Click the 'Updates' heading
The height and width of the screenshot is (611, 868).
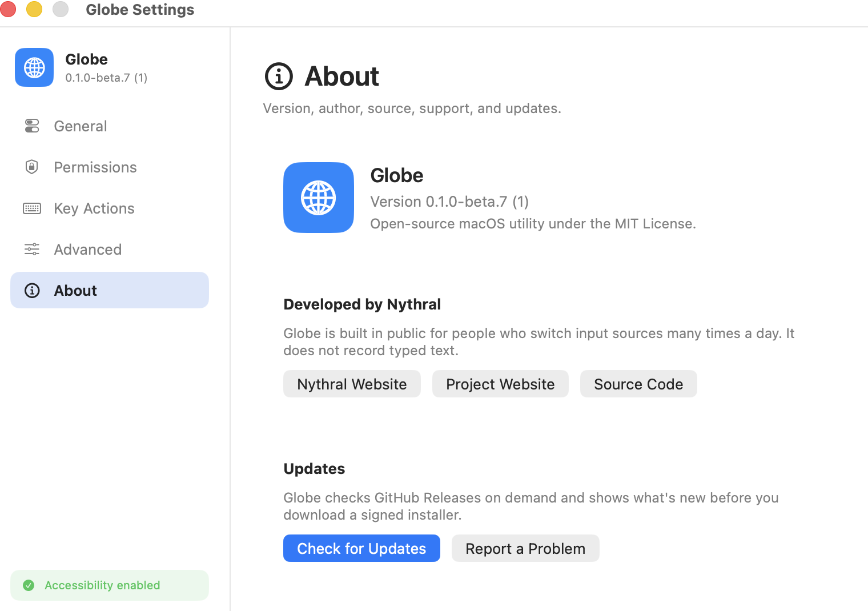click(314, 469)
